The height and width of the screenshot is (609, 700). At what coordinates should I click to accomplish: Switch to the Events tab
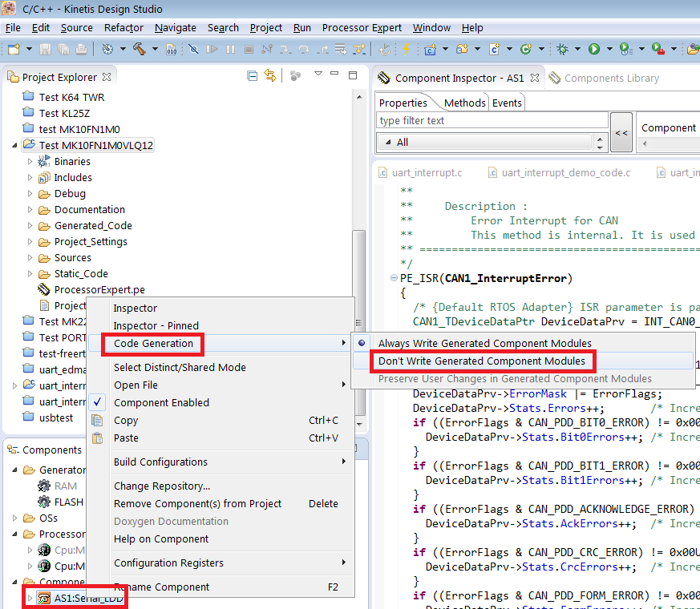(x=507, y=103)
